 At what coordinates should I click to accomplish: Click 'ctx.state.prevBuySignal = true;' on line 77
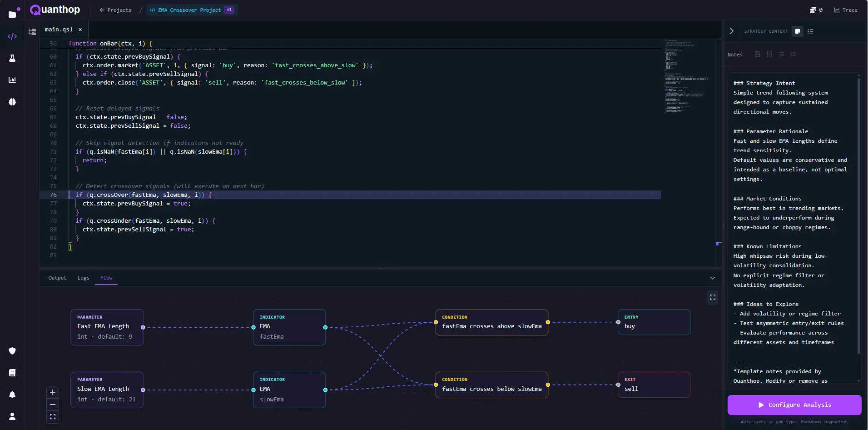(136, 204)
